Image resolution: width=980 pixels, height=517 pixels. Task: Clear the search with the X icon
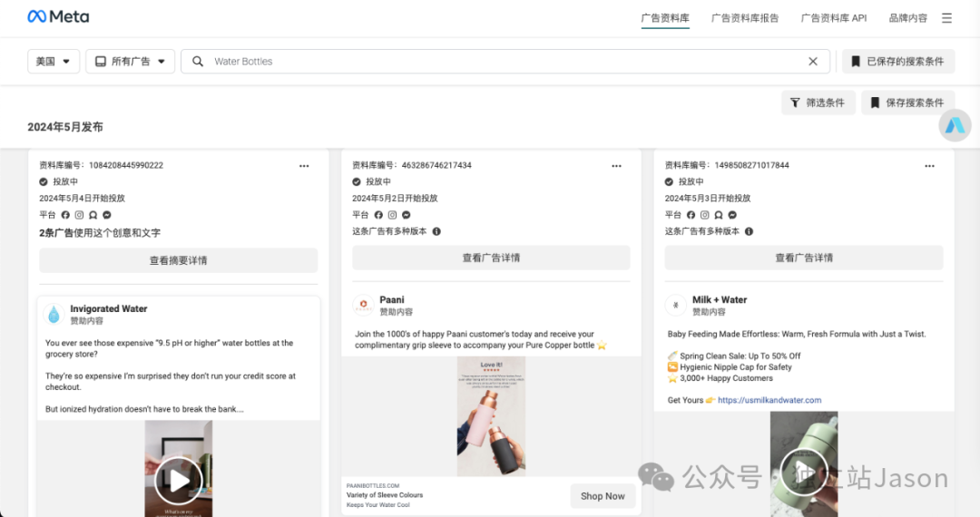point(812,61)
